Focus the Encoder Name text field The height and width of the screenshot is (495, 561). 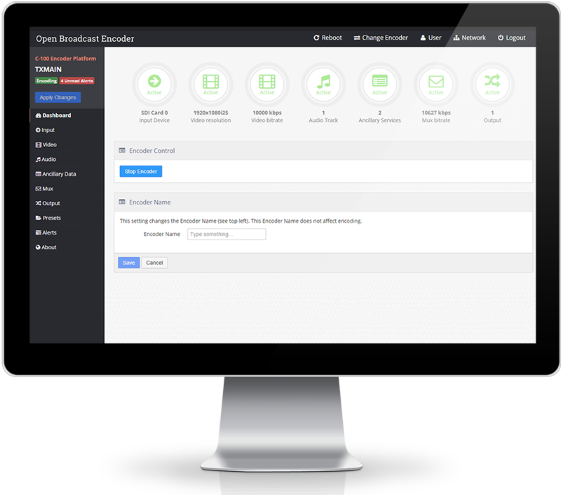point(226,234)
